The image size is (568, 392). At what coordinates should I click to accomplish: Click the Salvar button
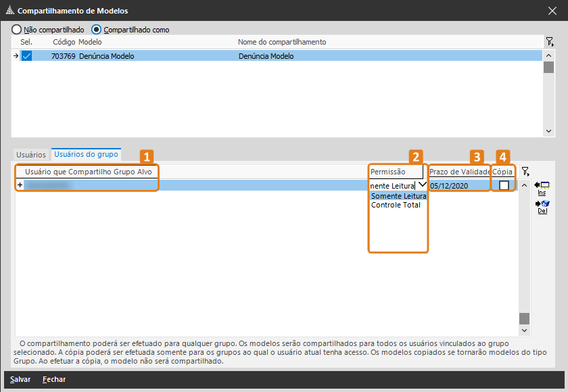click(20, 380)
